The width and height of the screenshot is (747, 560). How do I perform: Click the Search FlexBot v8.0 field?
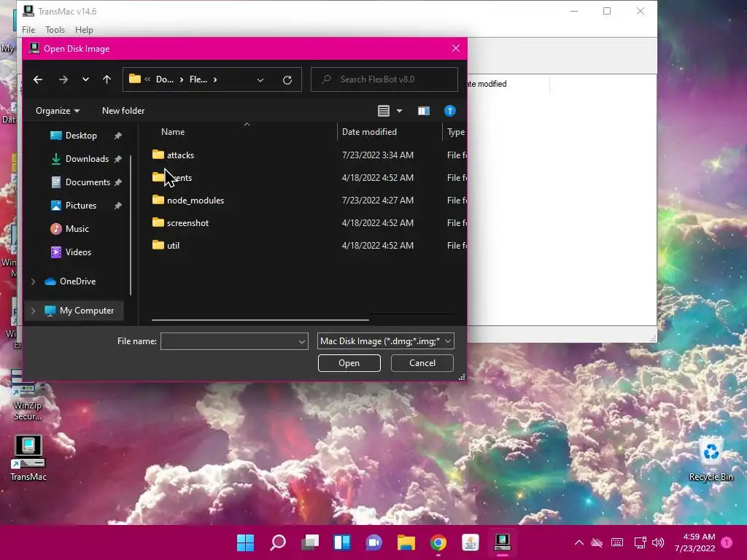(384, 79)
